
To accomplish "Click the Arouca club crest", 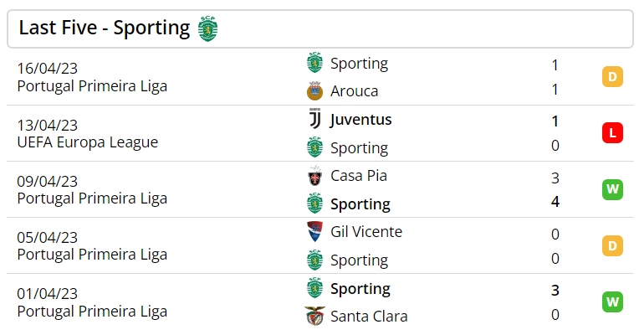I will (315, 90).
